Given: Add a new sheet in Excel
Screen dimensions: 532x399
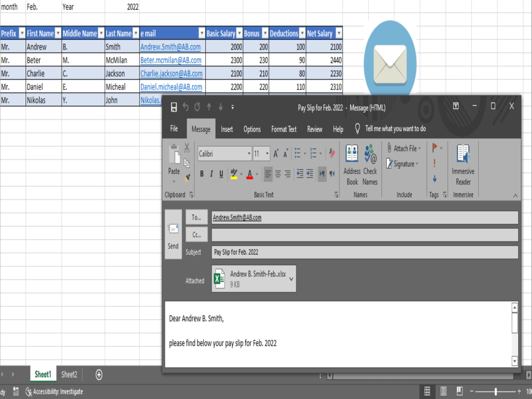Looking at the screenshot, I should pos(99,375).
